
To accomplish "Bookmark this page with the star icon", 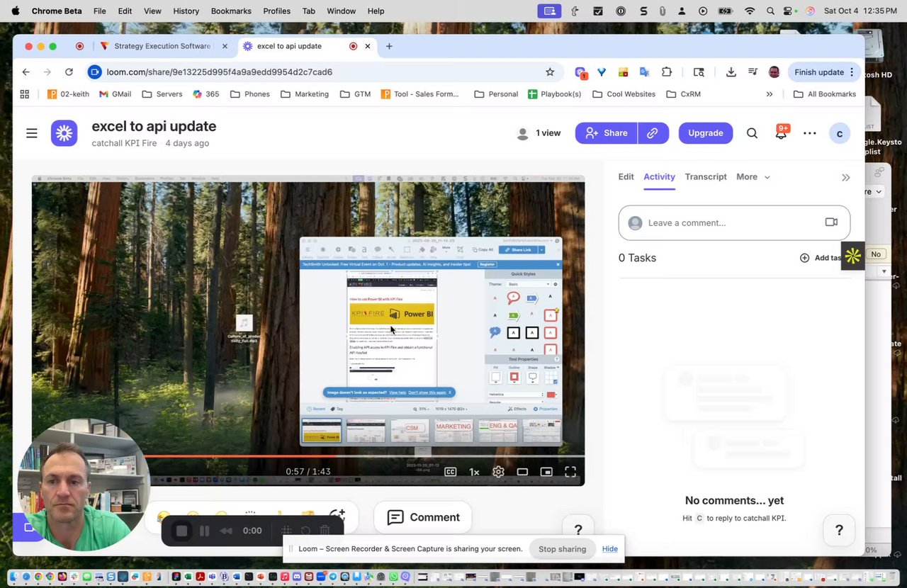I will (550, 72).
